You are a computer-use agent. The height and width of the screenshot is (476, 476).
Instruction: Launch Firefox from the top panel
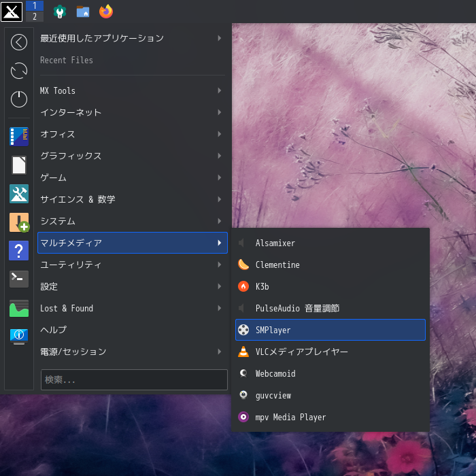tap(106, 12)
